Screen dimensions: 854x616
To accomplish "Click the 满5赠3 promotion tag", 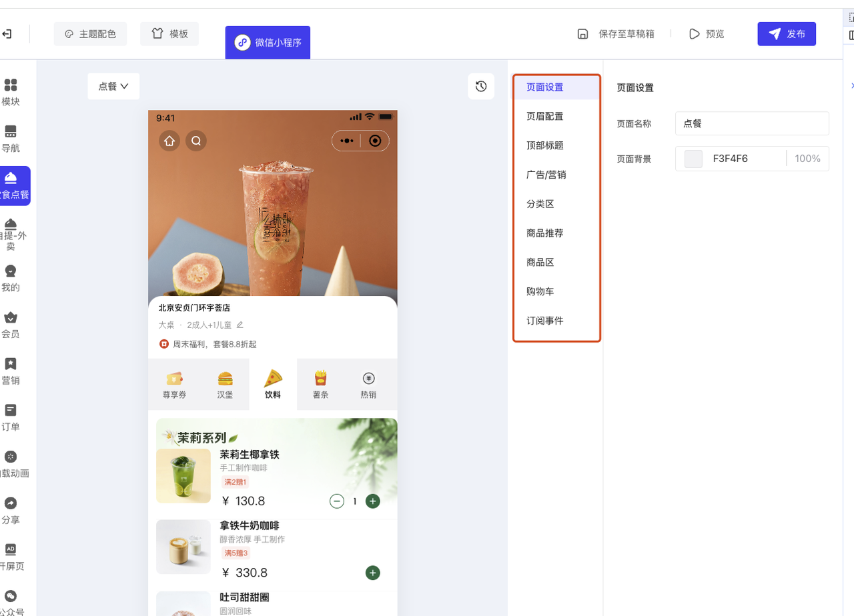I will pyautogui.click(x=236, y=553).
